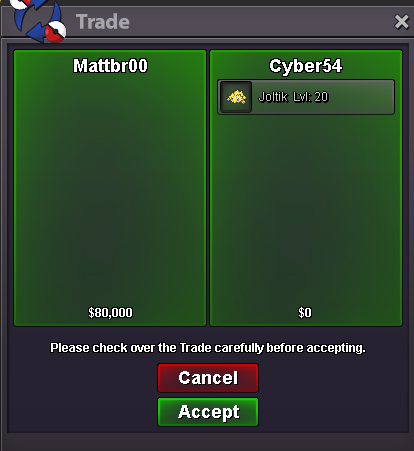Click the trade warning message text
The image size is (414, 451).
click(x=208, y=348)
